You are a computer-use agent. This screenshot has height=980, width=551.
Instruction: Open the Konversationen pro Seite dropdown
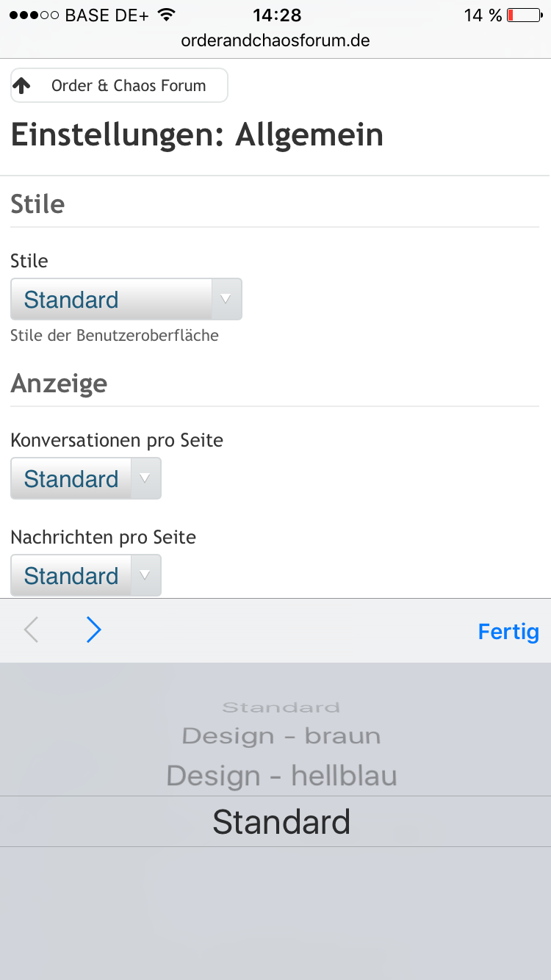pos(85,479)
